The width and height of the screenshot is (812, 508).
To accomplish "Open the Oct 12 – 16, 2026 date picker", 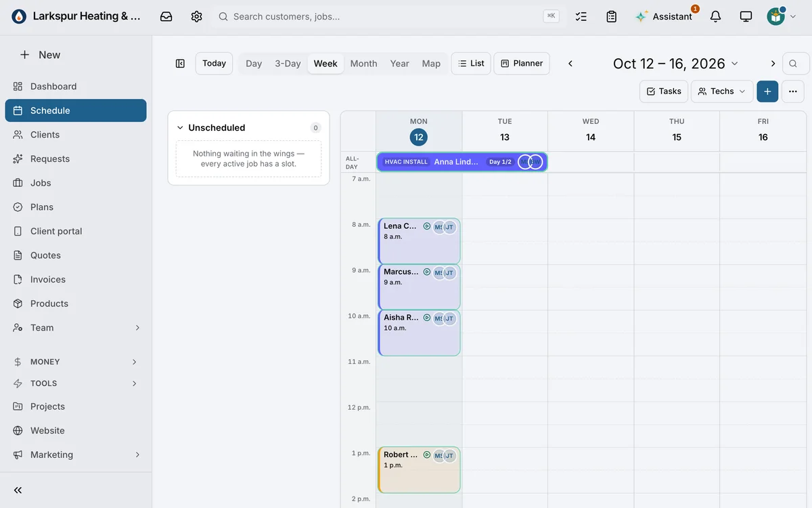I will coord(675,64).
